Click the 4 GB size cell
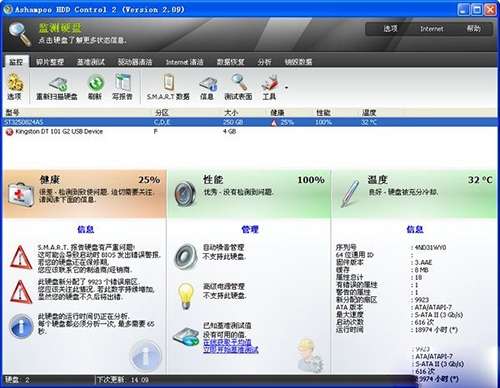 point(229,132)
